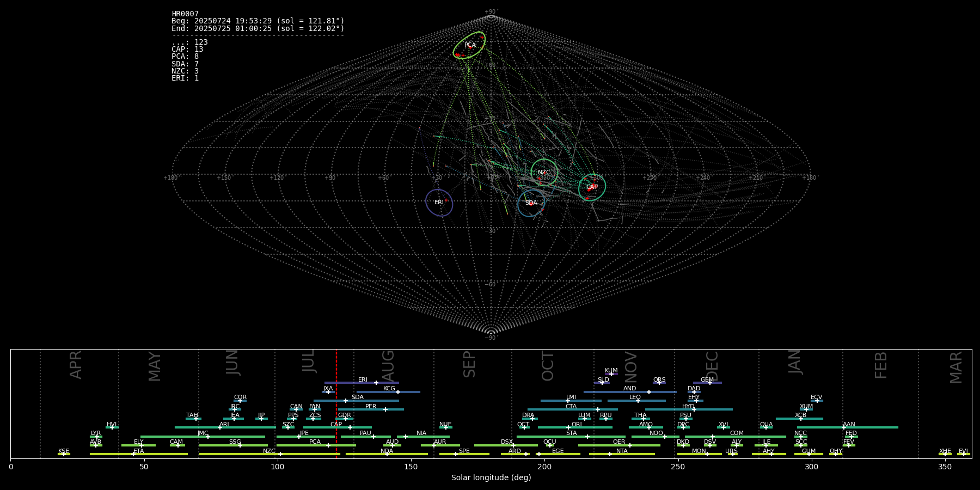This screenshot has width=980, height=490.
Task: Click the +90 declination label at map top
Action: (491, 12)
